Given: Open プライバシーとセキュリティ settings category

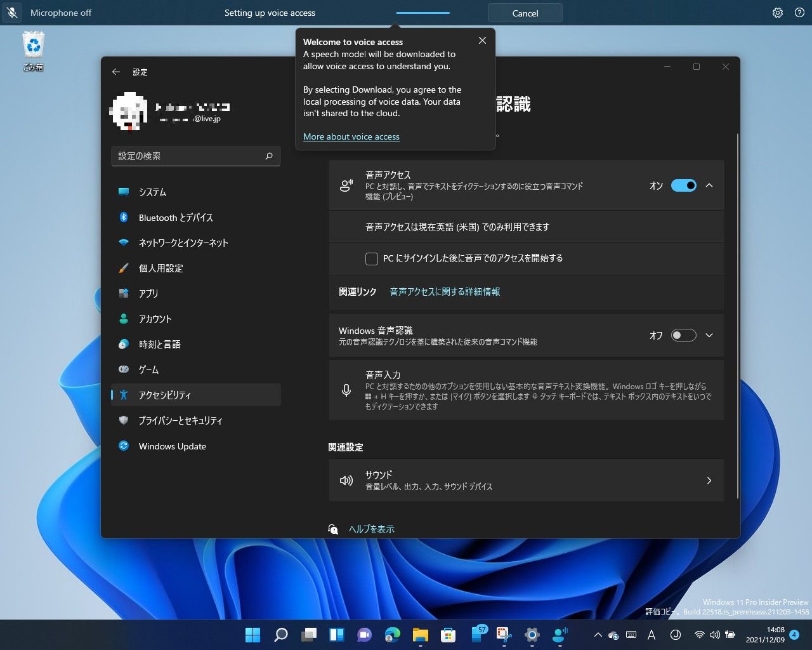Looking at the screenshot, I should click(196, 420).
